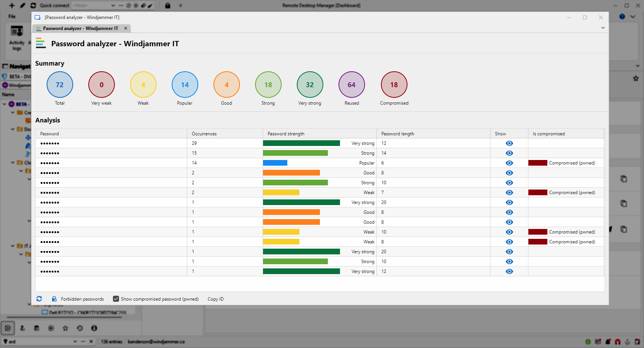Show the Popular password with 14 occurrences

pyautogui.click(x=509, y=163)
